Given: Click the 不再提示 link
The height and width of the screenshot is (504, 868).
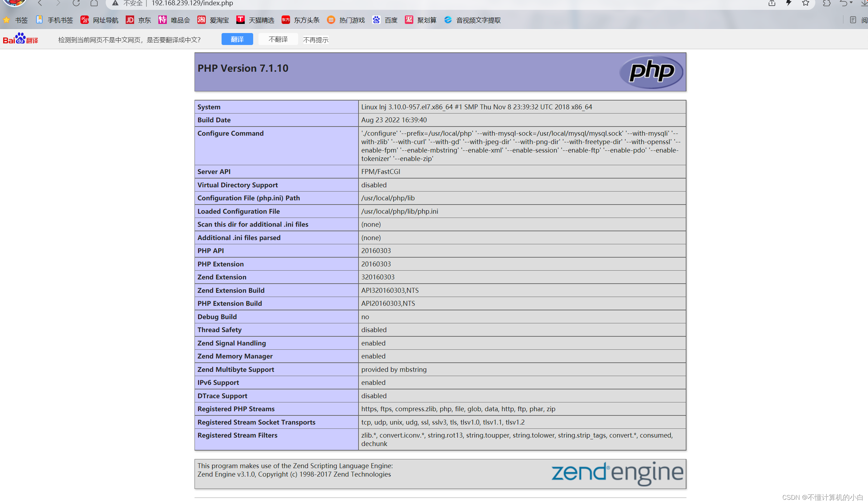Looking at the screenshot, I should click(316, 40).
